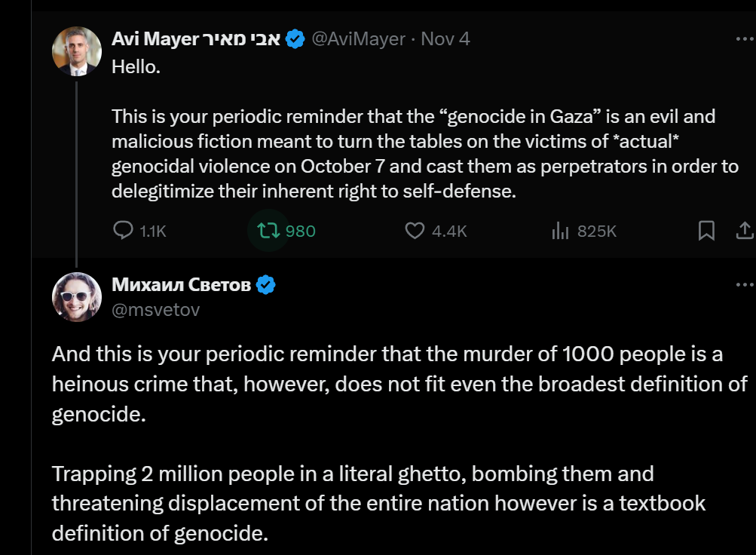Open replies on Avi Mayer's tweet
Screen dimensions: 756x555
[123, 231]
